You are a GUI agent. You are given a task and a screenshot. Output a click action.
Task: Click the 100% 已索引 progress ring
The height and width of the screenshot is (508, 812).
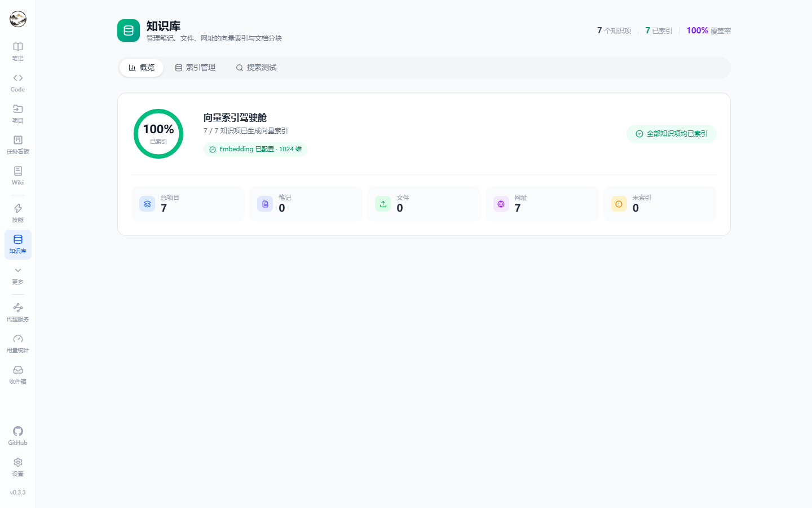point(158,134)
